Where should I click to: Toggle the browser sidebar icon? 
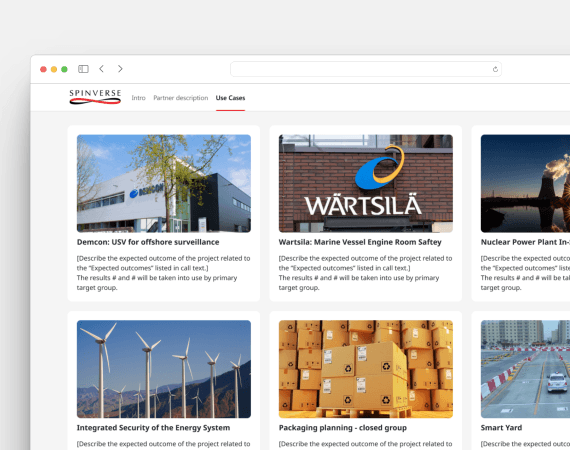click(83, 69)
